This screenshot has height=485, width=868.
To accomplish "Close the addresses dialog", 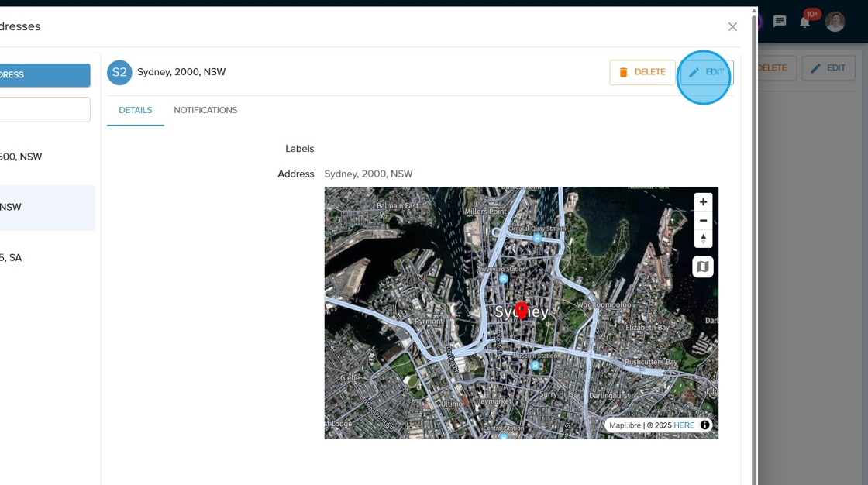I will pos(732,27).
